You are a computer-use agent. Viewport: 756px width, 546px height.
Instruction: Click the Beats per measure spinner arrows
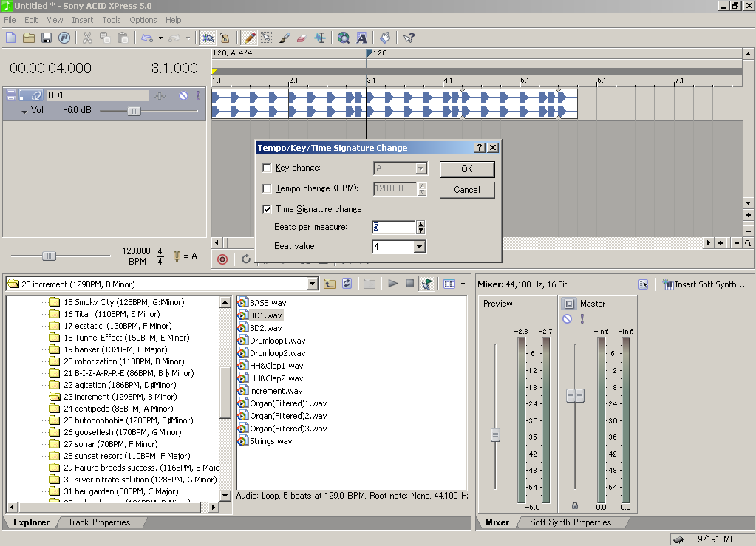tap(420, 227)
